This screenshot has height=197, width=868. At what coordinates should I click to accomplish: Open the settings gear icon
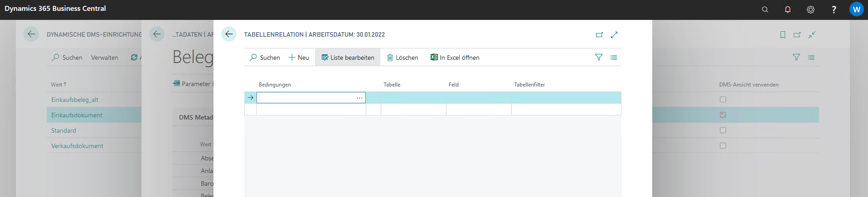click(x=810, y=10)
